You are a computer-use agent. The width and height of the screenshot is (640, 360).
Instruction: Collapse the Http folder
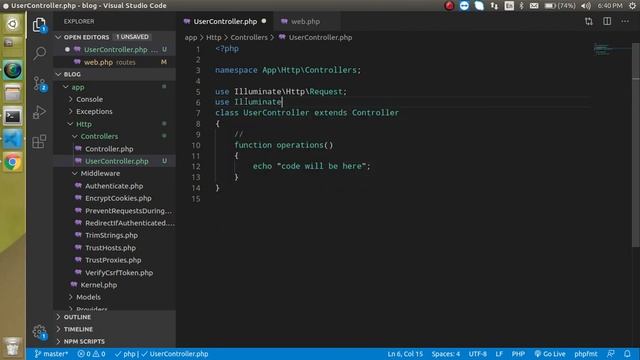coord(115,124)
